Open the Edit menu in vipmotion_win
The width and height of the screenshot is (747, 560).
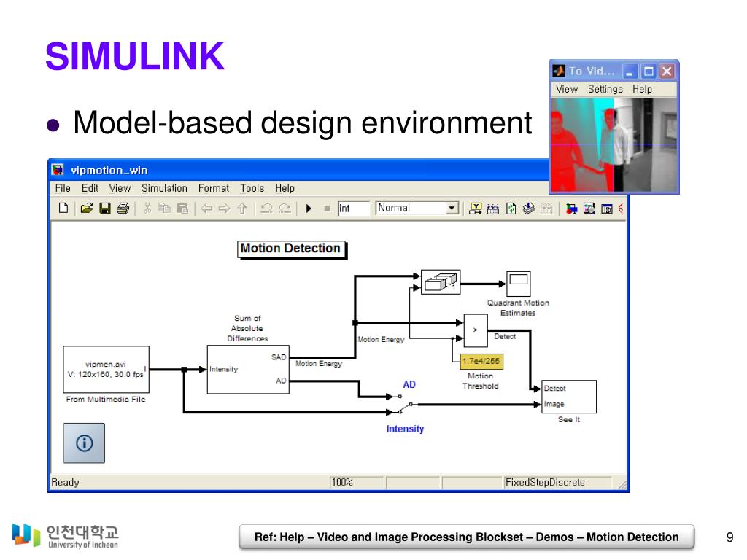point(90,188)
